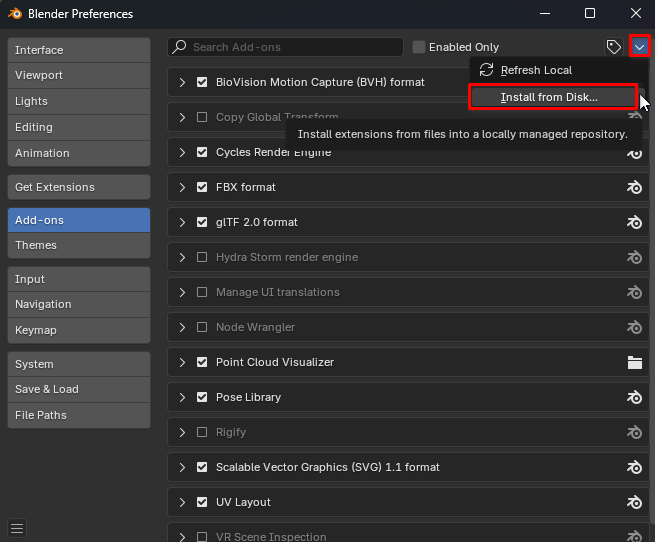Uncheck the FBX format add-on
Screen dimensions: 672x542
point(202,187)
